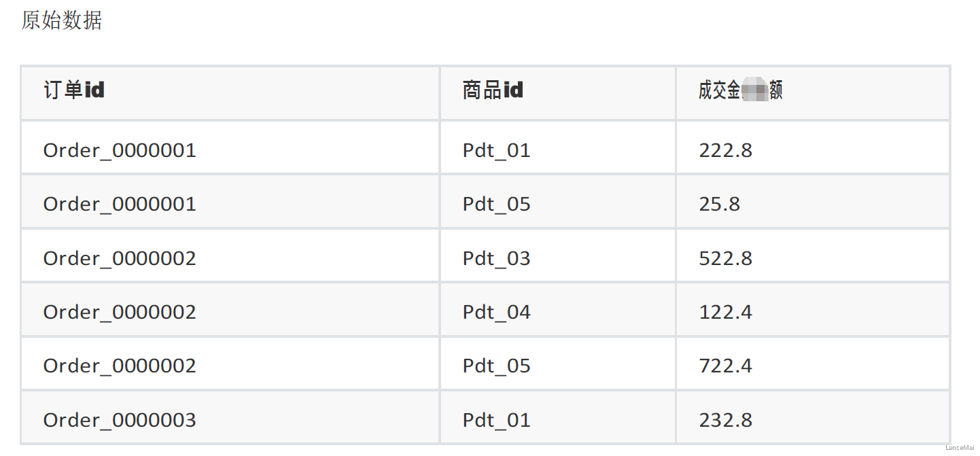The image size is (980, 456).
Task: Click the Pdt_03 product cell
Action: coord(496,258)
